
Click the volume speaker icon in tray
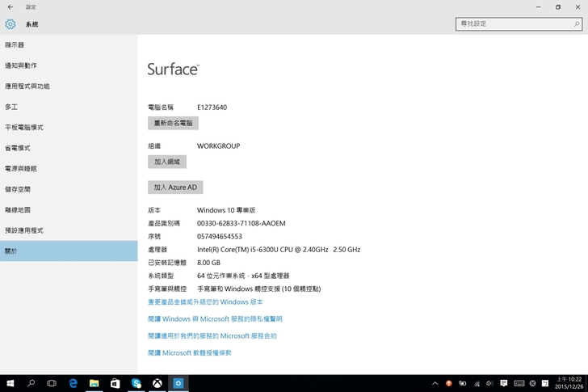pyautogui.click(x=489, y=383)
